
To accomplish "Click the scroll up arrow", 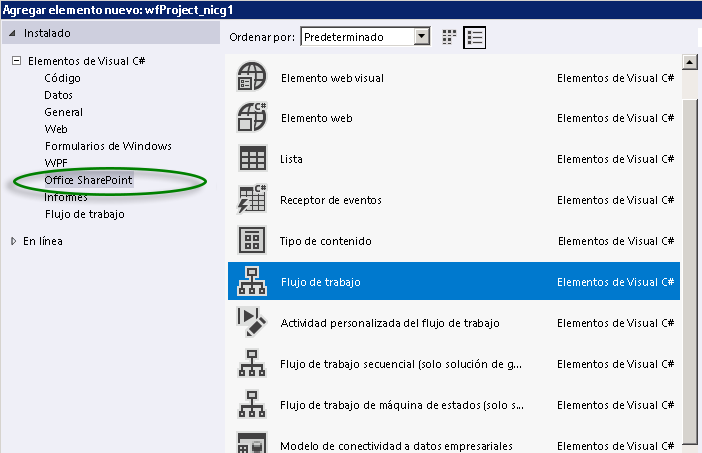I will [x=689, y=62].
